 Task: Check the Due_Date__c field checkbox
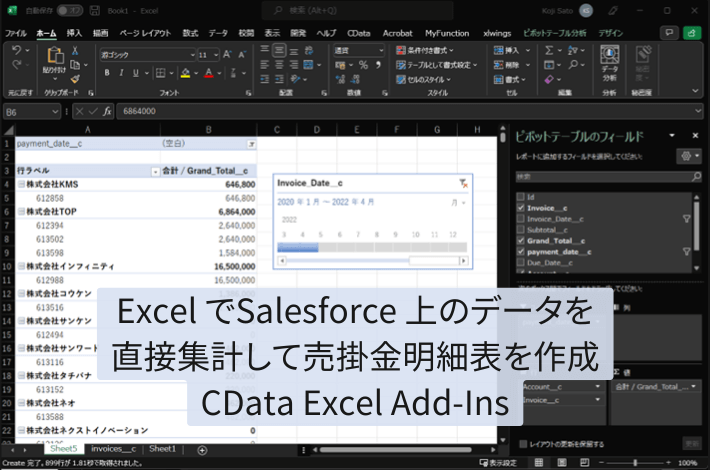521,262
